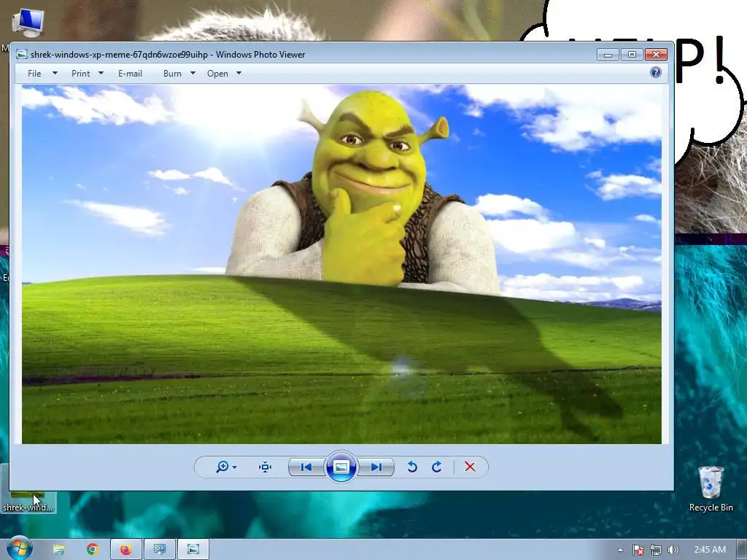The width and height of the screenshot is (747, 560).
Task: Open the Burn menu
Action: click(x=172, y=74)
